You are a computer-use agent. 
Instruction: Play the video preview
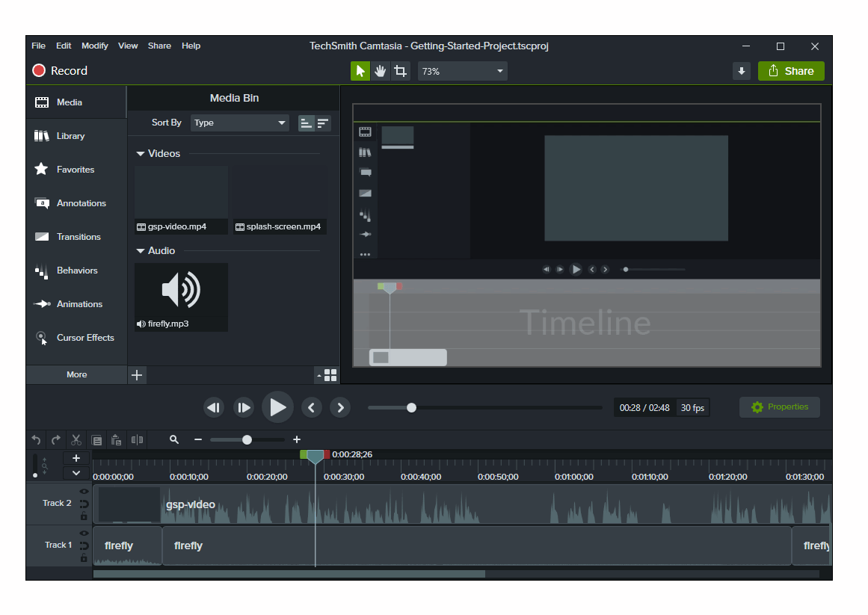click(277, 407)
